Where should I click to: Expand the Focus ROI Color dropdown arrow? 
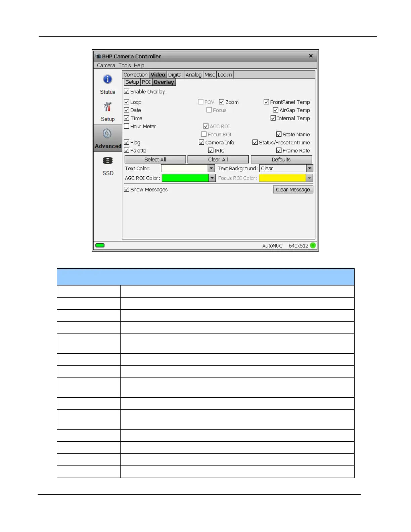click(x=309, y=178)
